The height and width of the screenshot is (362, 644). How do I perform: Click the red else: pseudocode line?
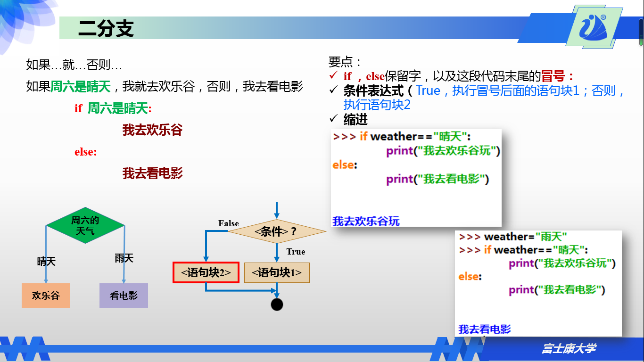tap(85, 152)
